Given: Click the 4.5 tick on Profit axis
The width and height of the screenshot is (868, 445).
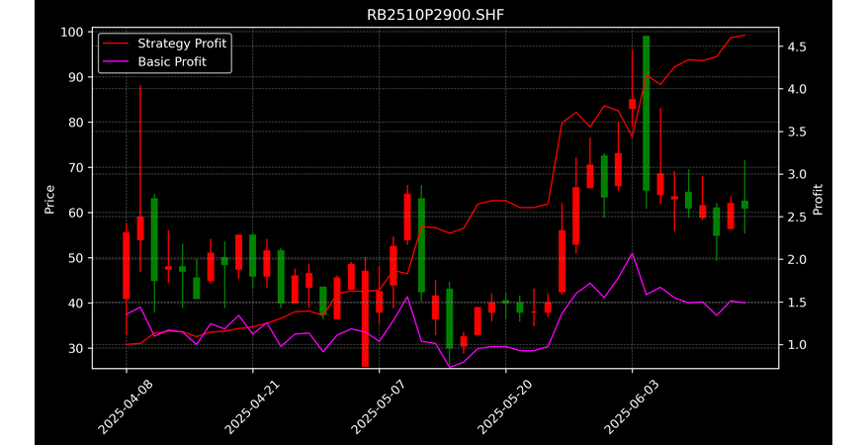Looking at the screenshot, I should coord(795,46).
